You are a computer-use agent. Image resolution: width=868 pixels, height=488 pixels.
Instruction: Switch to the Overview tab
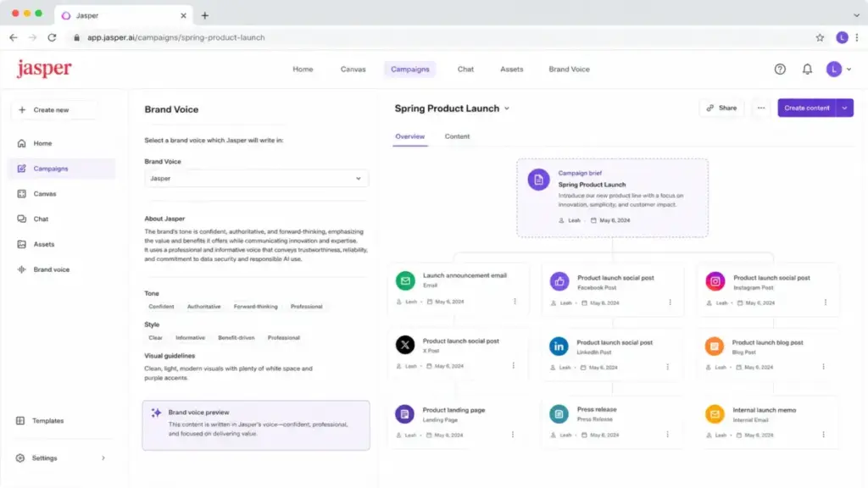click(x=409, y=136)
